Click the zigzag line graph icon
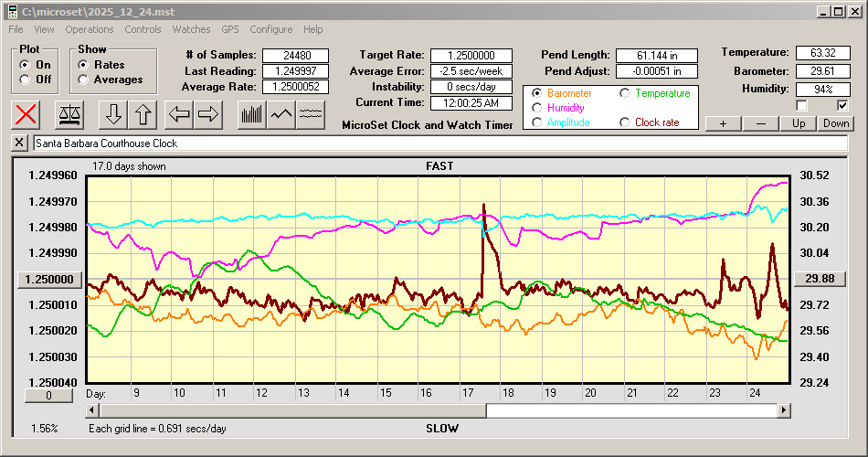 [281, 114]
